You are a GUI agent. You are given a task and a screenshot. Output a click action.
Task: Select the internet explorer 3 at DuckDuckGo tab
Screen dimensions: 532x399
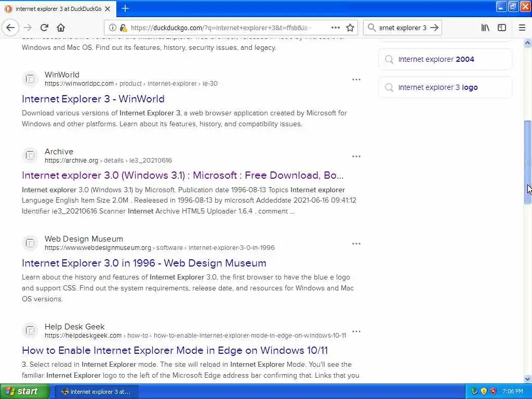pos(58,9)
